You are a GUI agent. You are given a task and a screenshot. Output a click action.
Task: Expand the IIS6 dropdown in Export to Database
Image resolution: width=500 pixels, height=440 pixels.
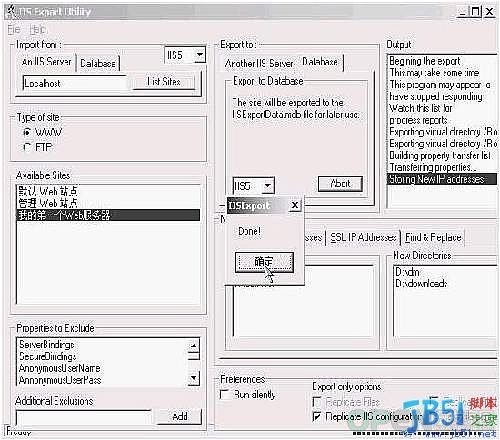coord(268,185)
